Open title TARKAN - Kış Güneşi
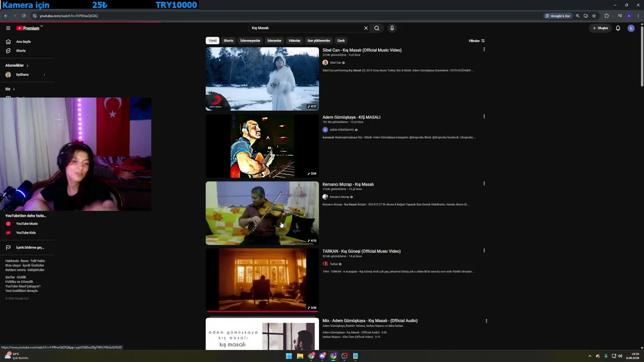This screenshot has width=644, height=362. [362, 251]
